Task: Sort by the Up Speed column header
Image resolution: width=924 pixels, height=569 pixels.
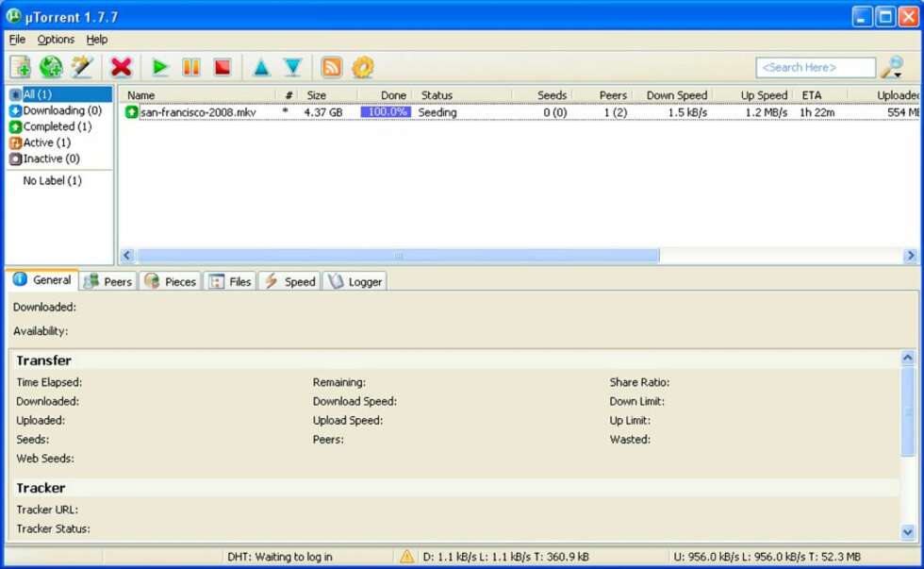Action: tap(752, 95)
